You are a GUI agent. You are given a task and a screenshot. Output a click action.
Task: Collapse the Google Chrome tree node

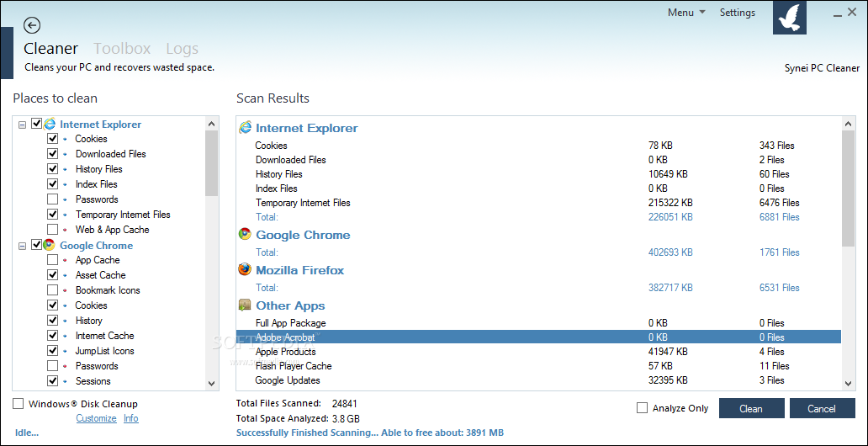click(22, 246)
